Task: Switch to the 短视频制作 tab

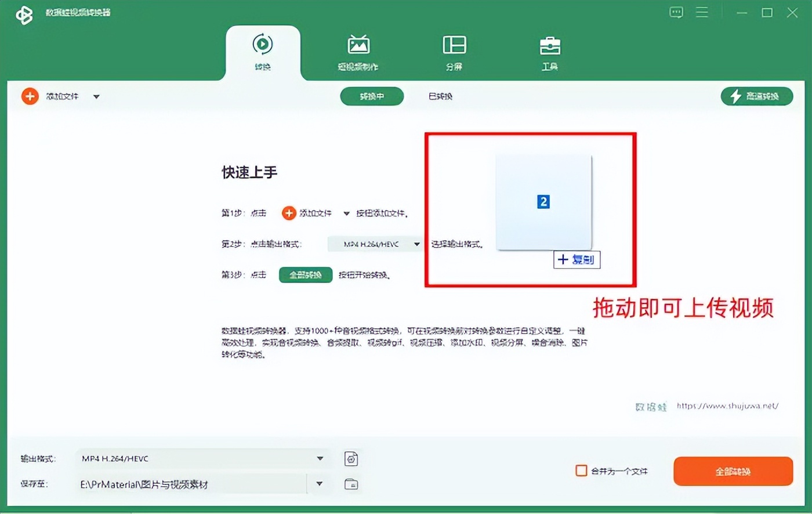Action: pos(358,52)
